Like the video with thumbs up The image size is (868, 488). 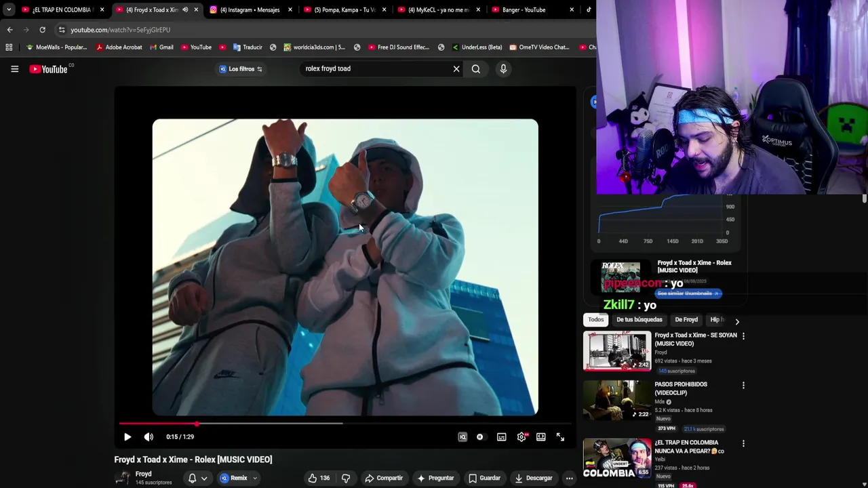coord(319,478)
